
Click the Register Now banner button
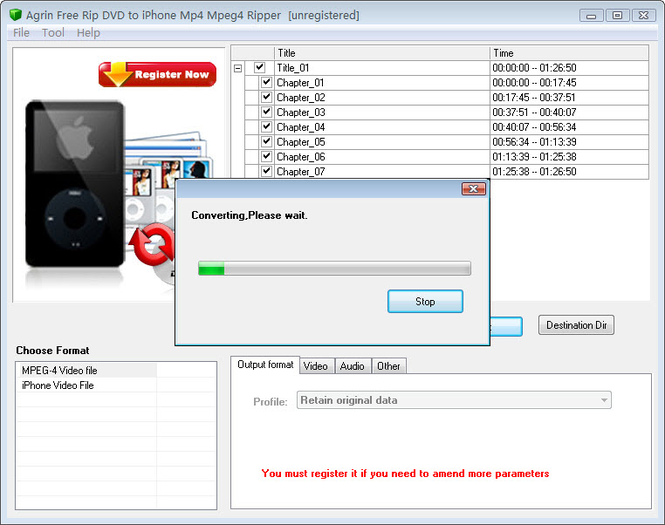click(x=157, y=75)
